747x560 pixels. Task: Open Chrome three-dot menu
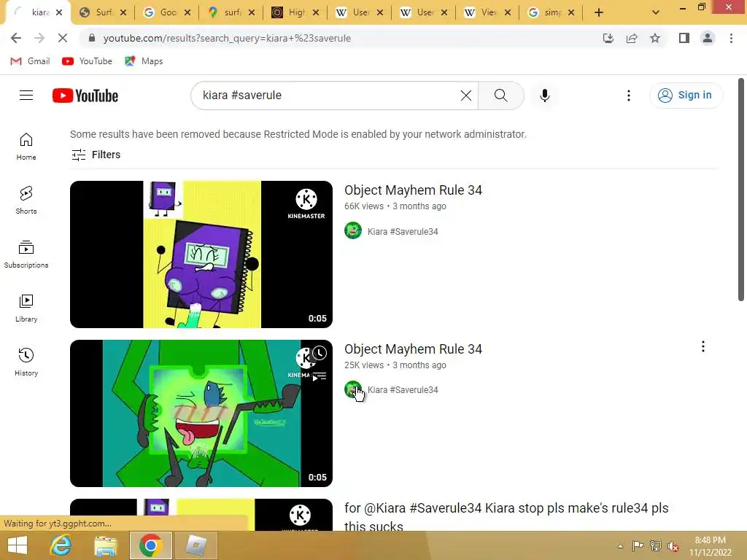click(731, 38)
